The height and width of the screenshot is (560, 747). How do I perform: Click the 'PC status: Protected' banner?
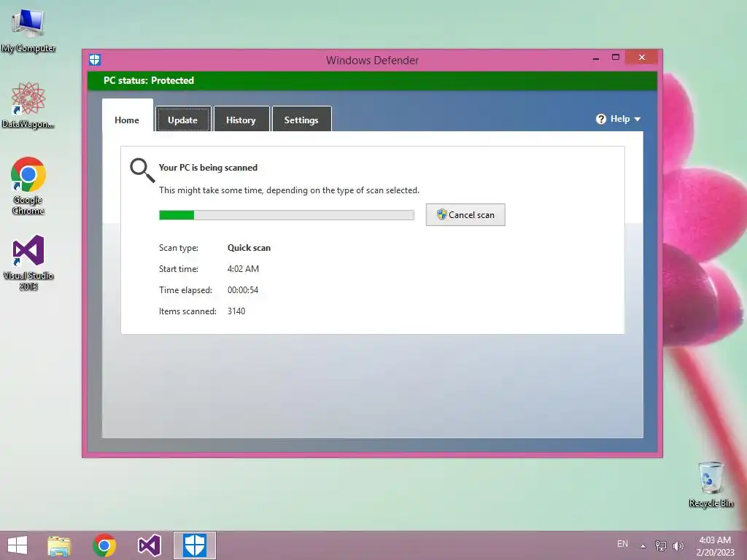(373, 80)
